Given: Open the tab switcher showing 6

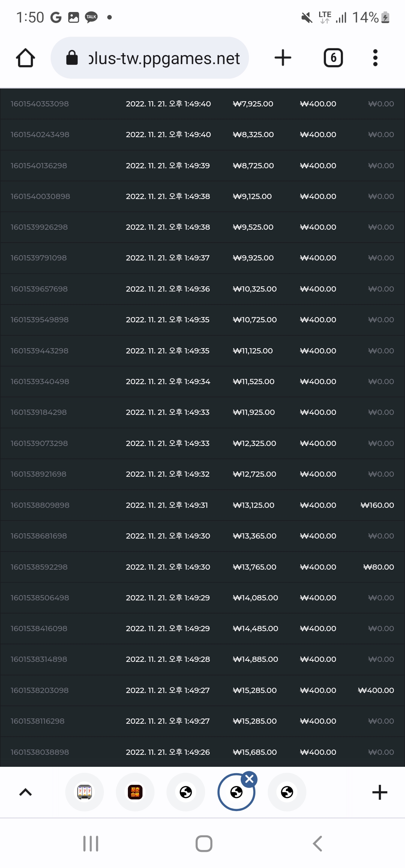Looking at the screenshot, I should [x=333, y=58].
